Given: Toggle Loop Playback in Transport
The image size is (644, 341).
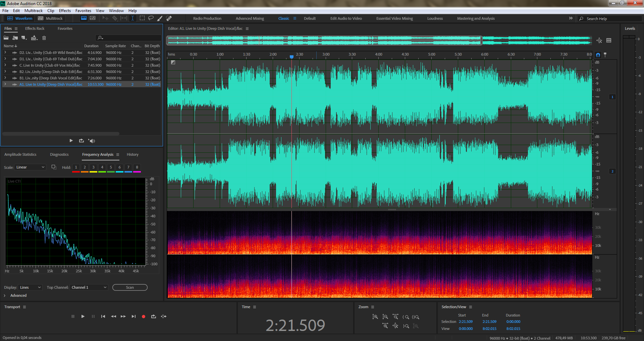Looking at the screenshot, I should (x=154, y=317).
